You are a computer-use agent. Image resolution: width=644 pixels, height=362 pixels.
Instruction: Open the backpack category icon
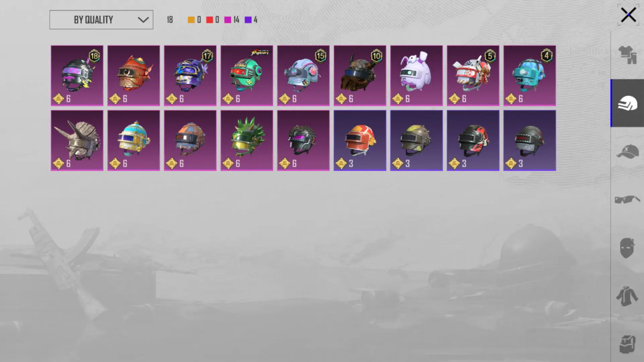(x=627, y=344)
